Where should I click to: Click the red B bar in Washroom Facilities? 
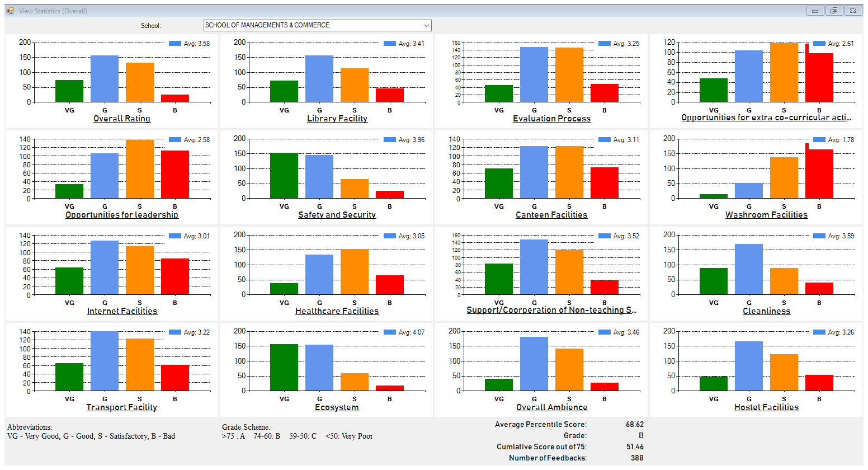pyautogui.click(x=819, y=173)
